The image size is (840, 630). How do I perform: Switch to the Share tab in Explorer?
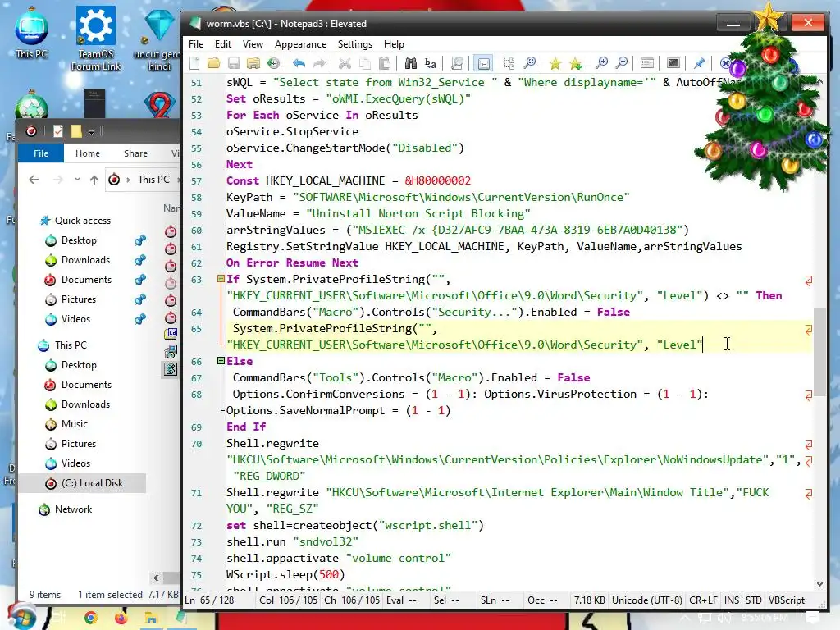(135, 153)
